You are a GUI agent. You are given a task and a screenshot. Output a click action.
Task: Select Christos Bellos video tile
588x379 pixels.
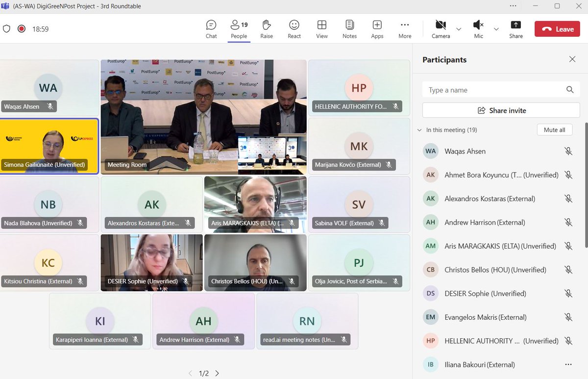pyautogui.click(x=255, y=262)
